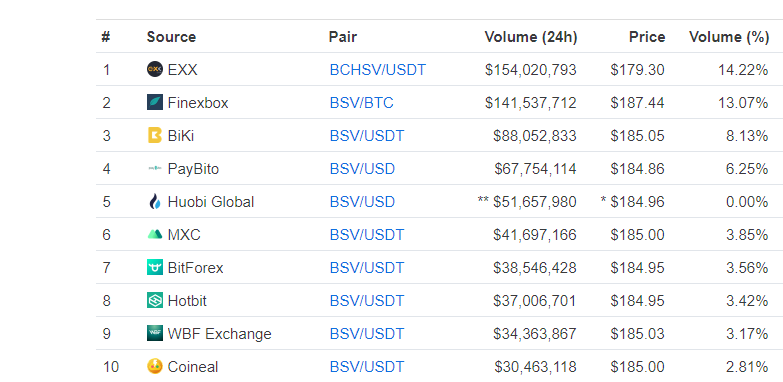783x382 pixels.
Task: Sort by the Source column header
Action: coord(171,37)
